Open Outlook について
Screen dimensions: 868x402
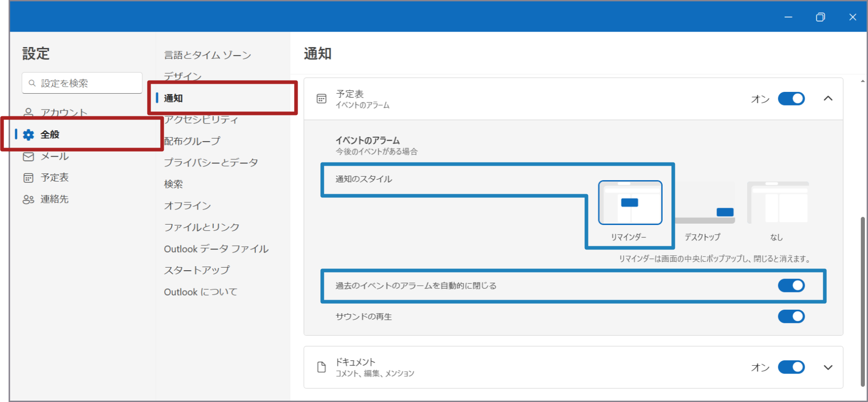click(x=200, y=292)
